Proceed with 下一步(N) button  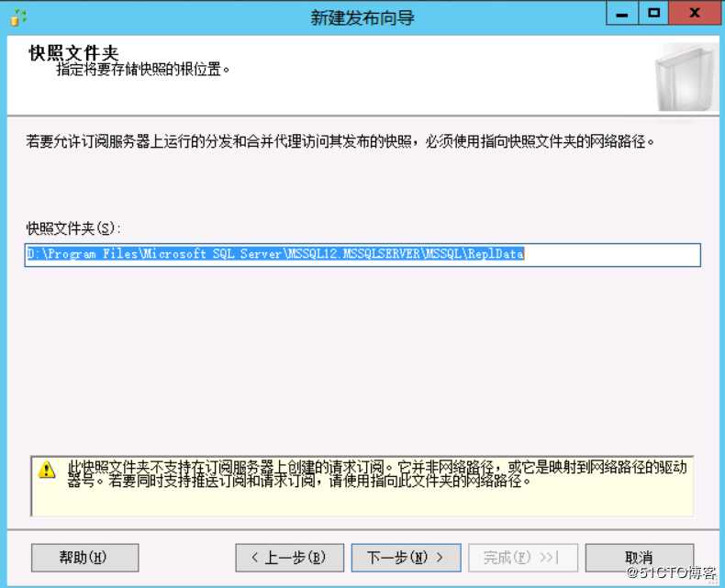tap(406, 558)
